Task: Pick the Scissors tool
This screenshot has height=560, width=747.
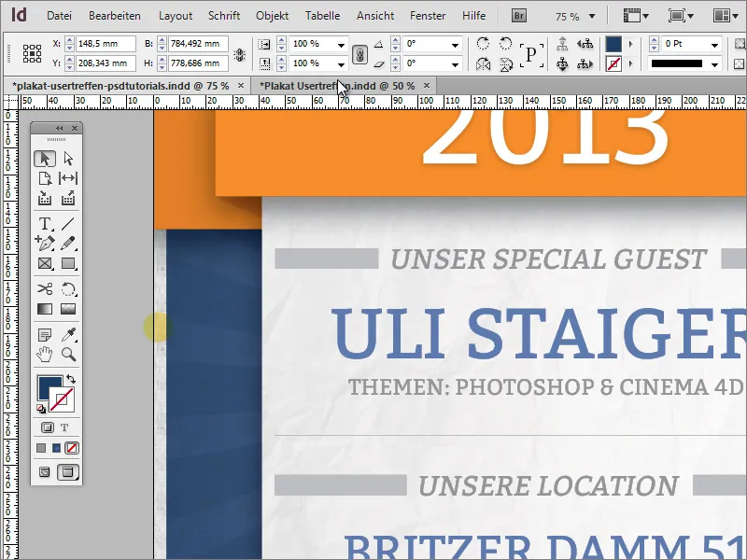Action: [x=45, y=289]
